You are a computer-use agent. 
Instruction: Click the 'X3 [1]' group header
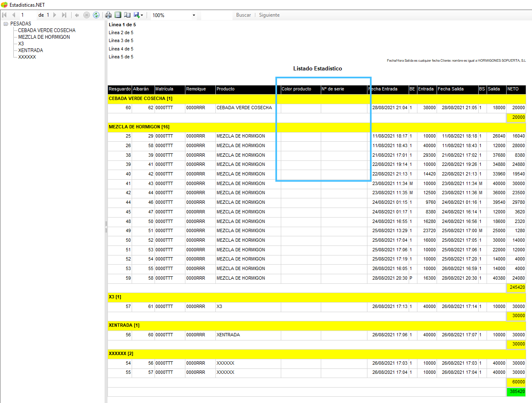click(317, 297)
